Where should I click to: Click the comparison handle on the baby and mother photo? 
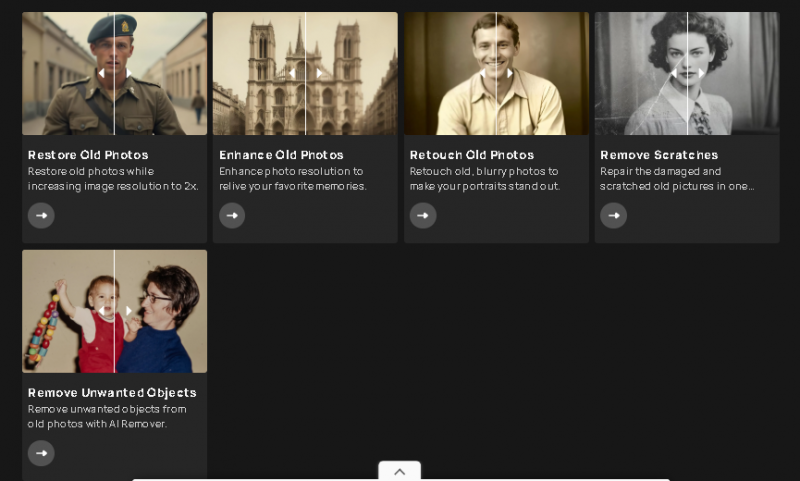coord(114,310)
